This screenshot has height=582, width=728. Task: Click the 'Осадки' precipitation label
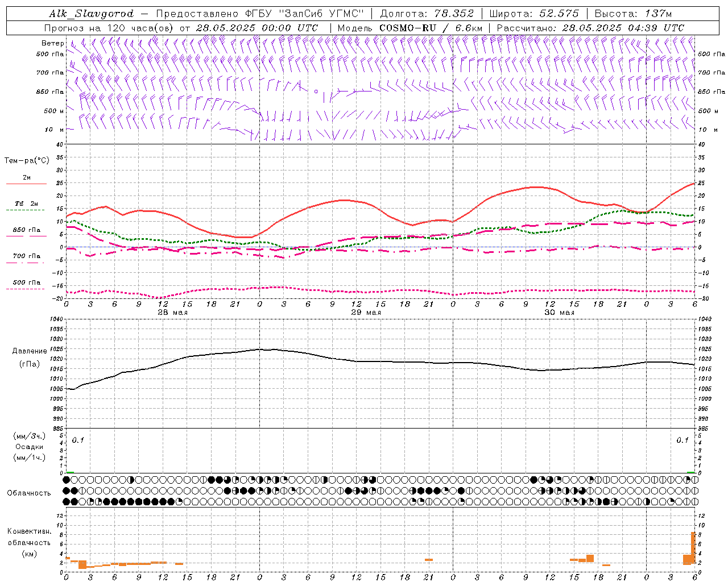tap(30, 447)
